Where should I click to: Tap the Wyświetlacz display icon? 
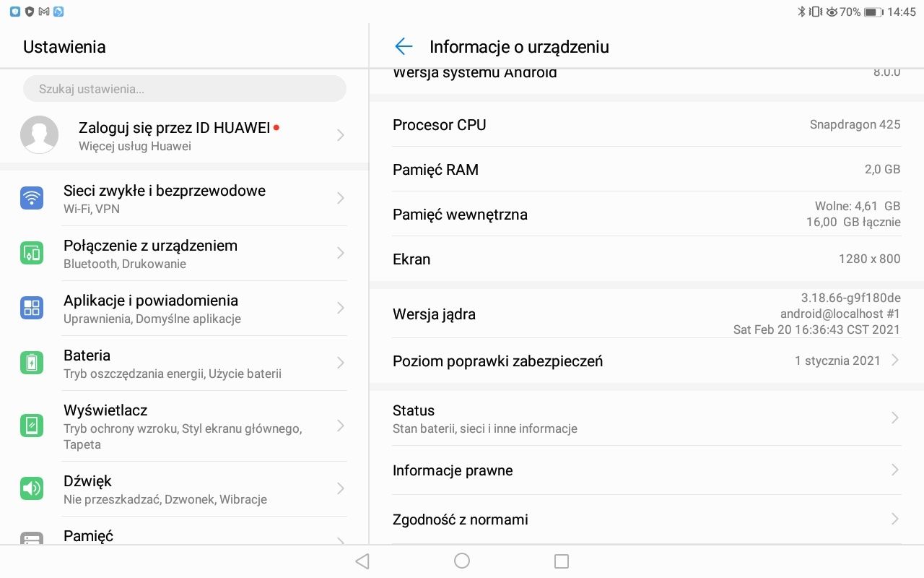[x=32, y=426]
